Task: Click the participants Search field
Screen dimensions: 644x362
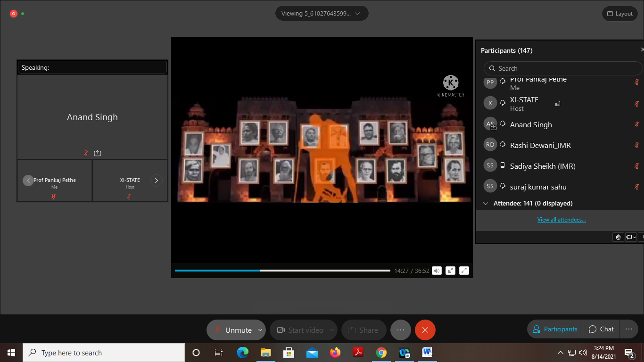Action: [563, 68]
